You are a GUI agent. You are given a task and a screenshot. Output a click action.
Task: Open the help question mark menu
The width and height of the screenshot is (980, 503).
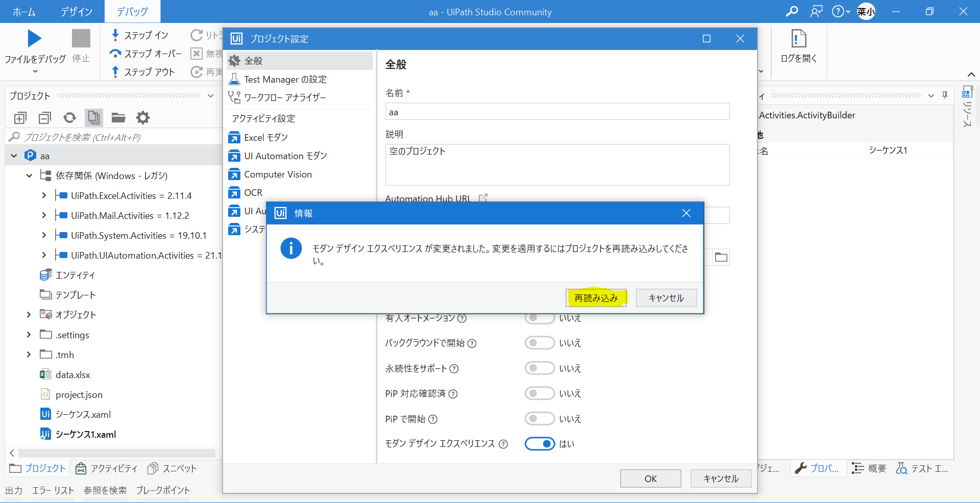[841, 11]
